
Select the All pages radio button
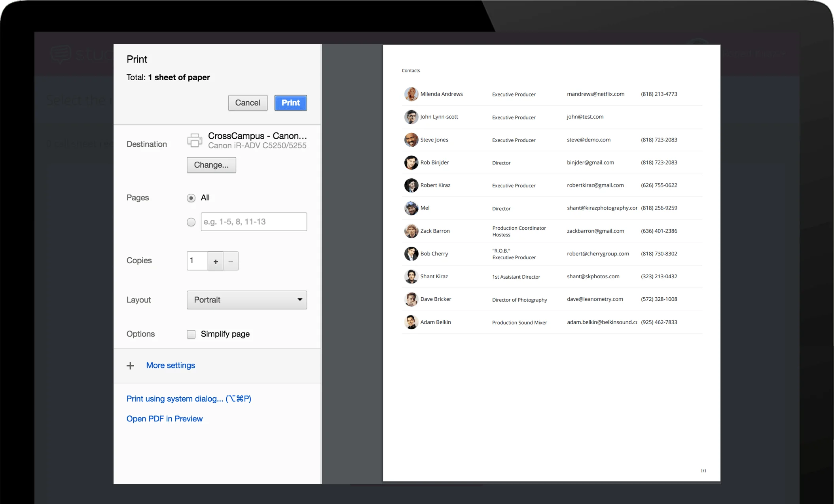tap(191, 198)
